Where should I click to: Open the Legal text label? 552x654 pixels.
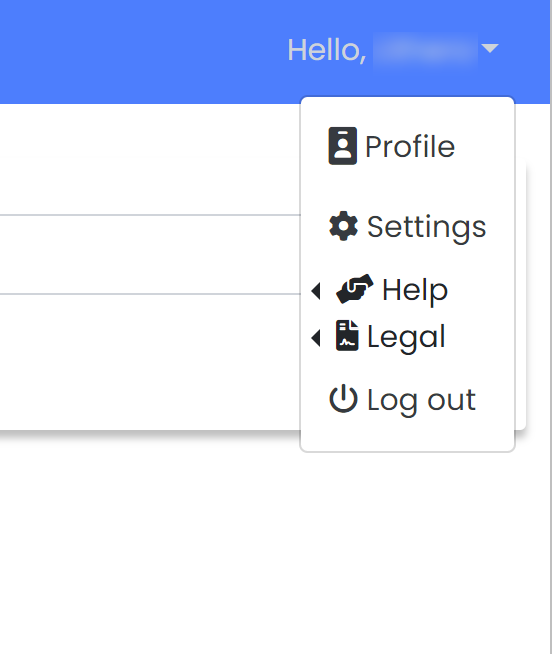click(406, 337)
